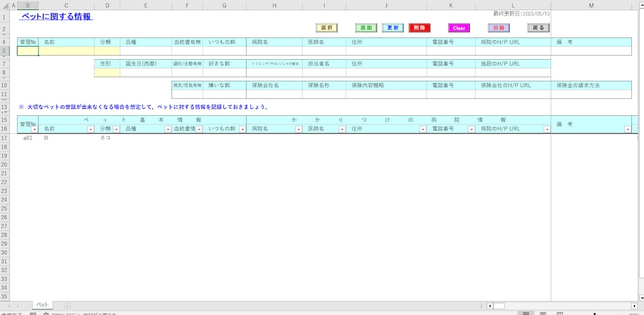The image size is (644, 315).
Task: Click the 保険内容概略 label cell
Action: click(x=386, y=86)
